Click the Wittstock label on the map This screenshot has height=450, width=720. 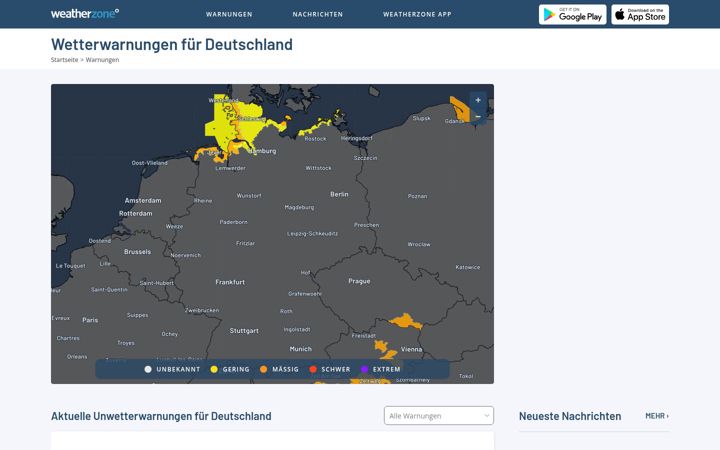[x=319, y=168]
